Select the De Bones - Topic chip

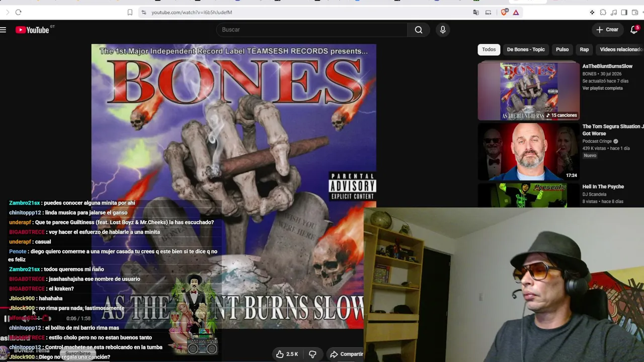526,49
